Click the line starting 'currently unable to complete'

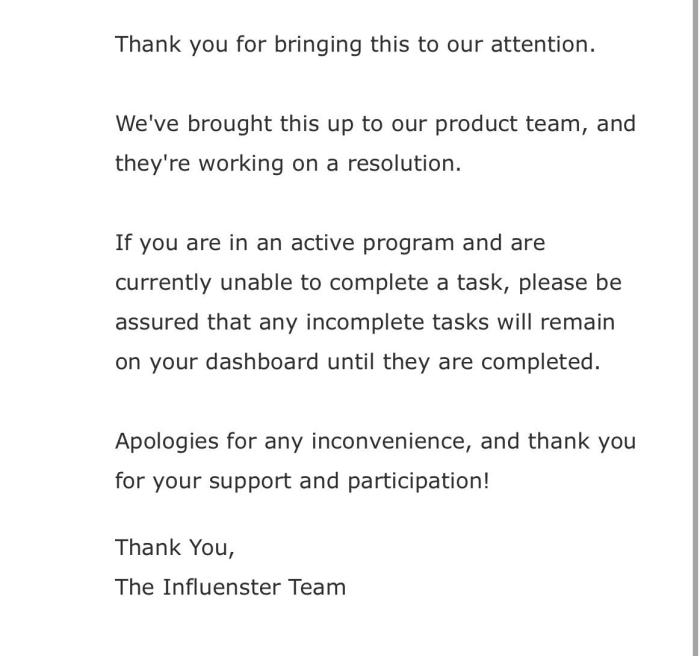coord(368,283)
